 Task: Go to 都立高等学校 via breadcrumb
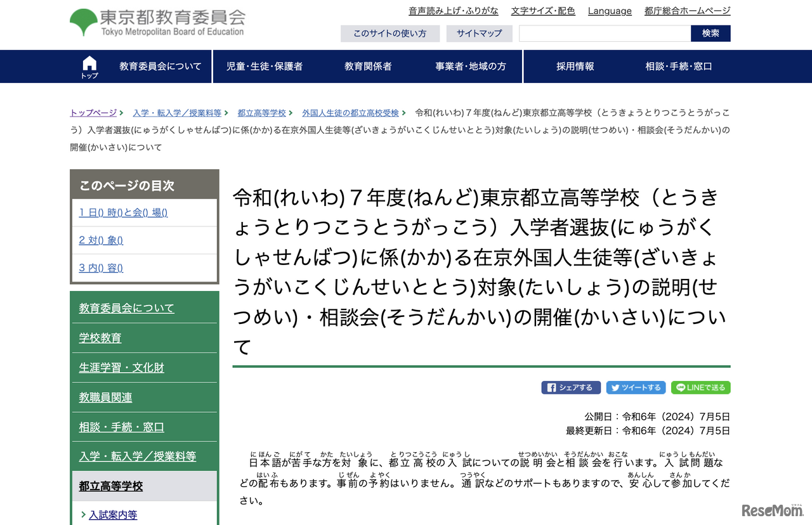click(x=263, y=113)
